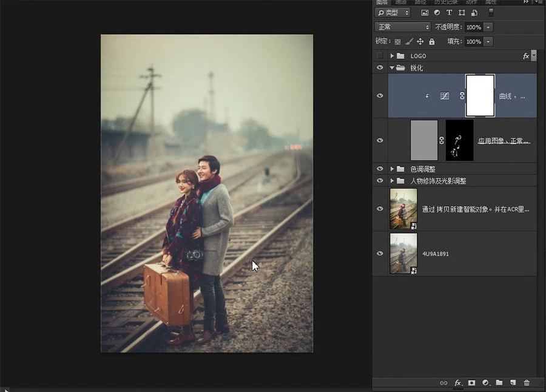Click the 不透明度 100% value field
The height and width of the screenshot is (392, 546).
tap(474, 27)
